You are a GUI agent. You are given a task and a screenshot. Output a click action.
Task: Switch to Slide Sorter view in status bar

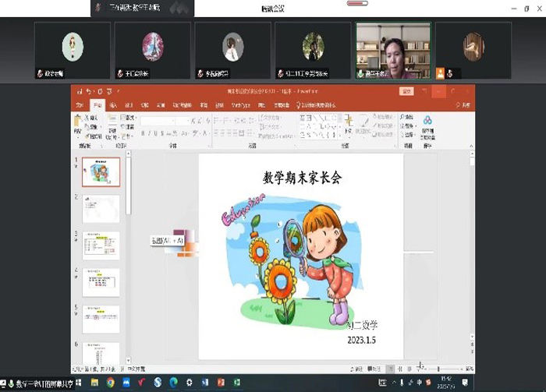point(400,369)
